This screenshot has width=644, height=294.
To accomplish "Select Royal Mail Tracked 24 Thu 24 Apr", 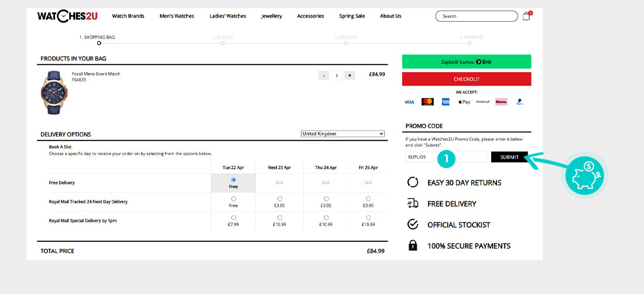I will pyautogui.click(x=326, y=199).
